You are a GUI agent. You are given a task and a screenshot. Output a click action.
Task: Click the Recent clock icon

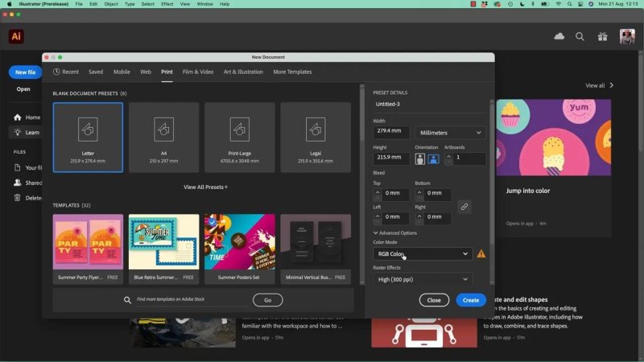coord(56,72)
